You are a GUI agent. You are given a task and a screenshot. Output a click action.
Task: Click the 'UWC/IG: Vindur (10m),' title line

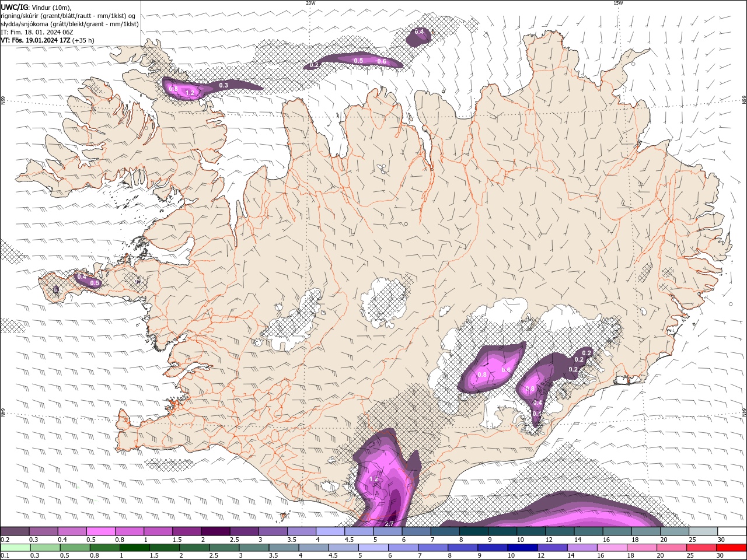(36, 7)
